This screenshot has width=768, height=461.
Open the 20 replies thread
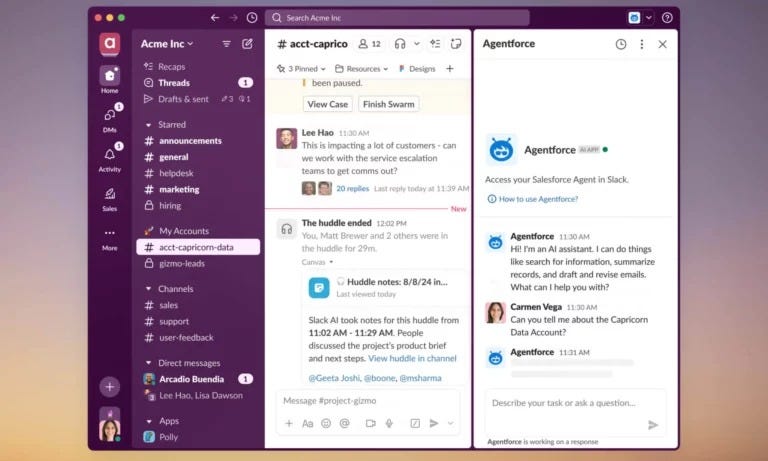pyautogui.click(x=353, y=189)
